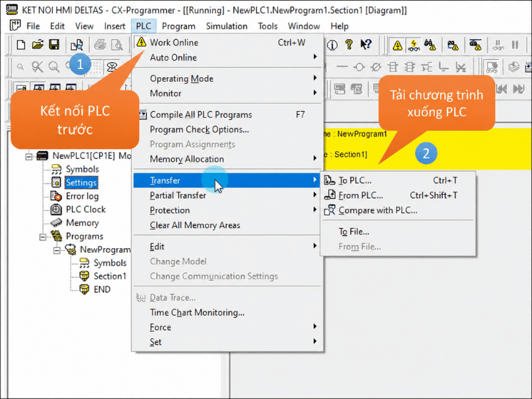
Task: Click the Save floppy disk icon
Action: (x=55, y=45)
